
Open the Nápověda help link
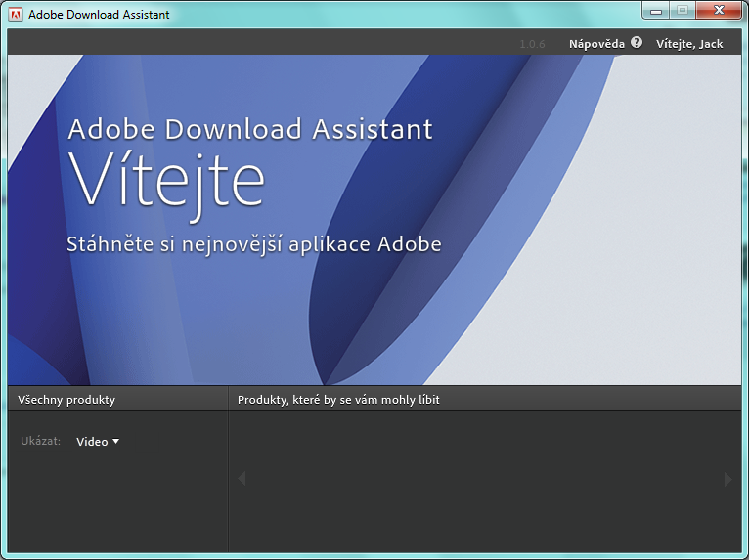(596, 44)
